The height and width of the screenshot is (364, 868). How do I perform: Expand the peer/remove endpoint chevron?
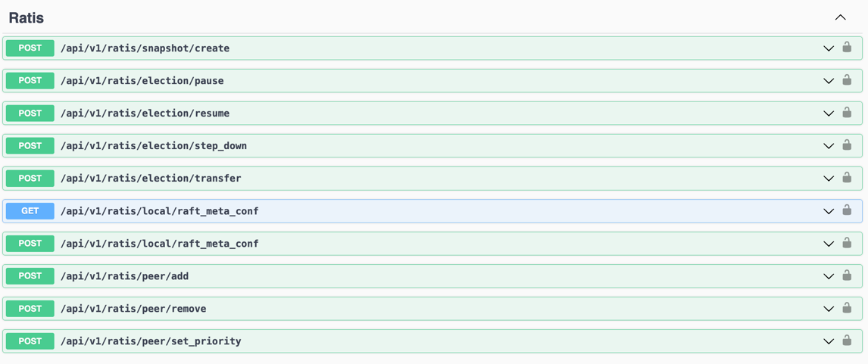[x=829, y=309]
